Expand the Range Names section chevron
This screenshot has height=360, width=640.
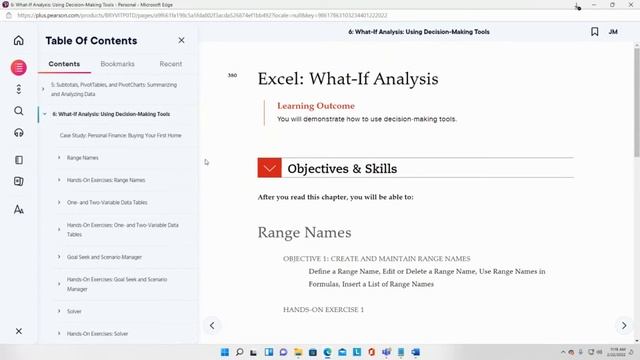click(x=59, y=158)
